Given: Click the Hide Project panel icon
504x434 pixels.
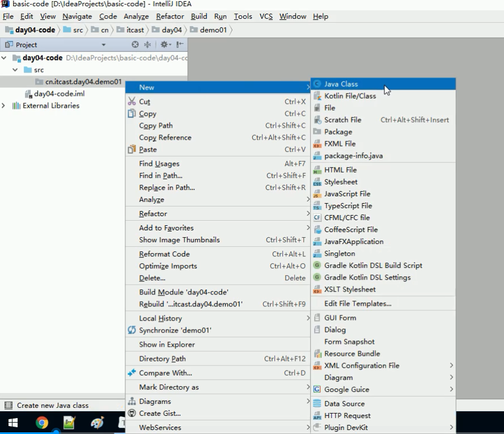Looking at the screenshot, I should [x=180, y=44].
